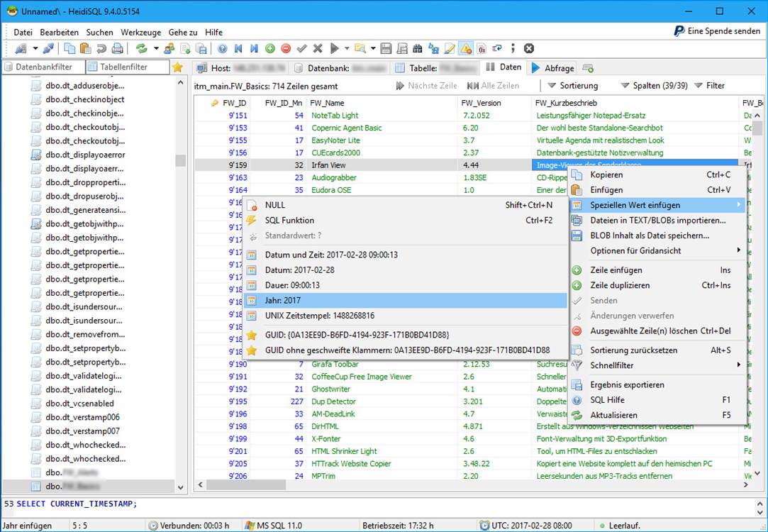Click the pencil edit toolbar icon

tap(449, 48)
